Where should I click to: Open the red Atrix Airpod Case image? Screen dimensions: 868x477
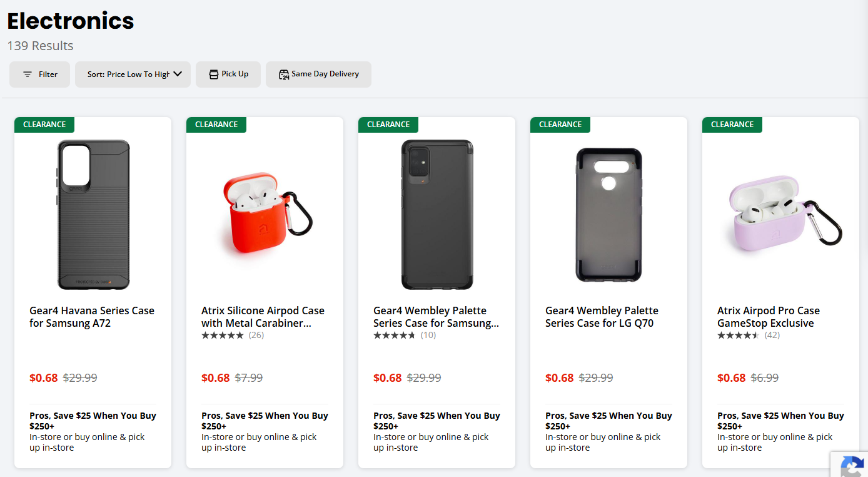[265, 215]
